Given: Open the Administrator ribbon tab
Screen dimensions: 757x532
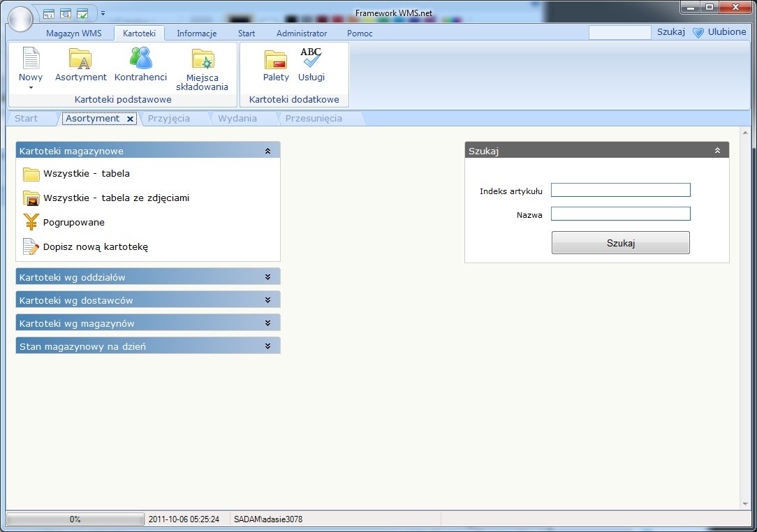Looking at the screenshot, I should coord(302,34).
